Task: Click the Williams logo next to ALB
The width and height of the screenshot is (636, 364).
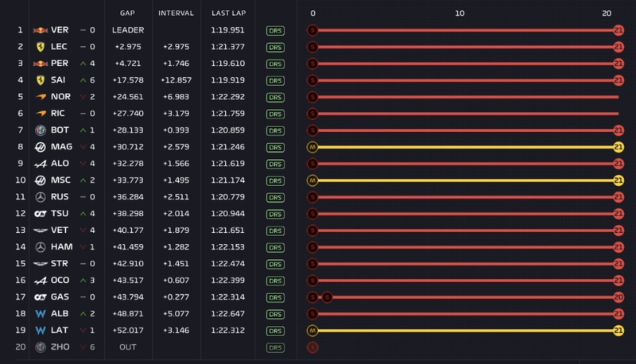Action: tap(41, 314)
